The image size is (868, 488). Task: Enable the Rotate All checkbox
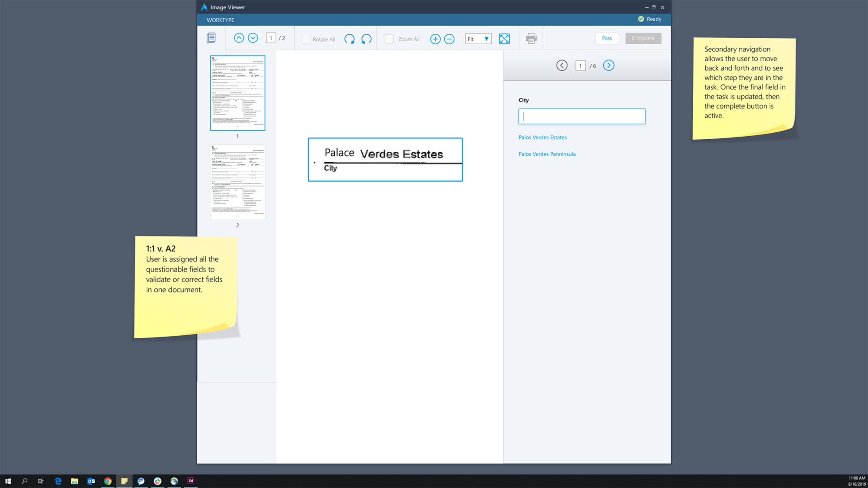306,39
